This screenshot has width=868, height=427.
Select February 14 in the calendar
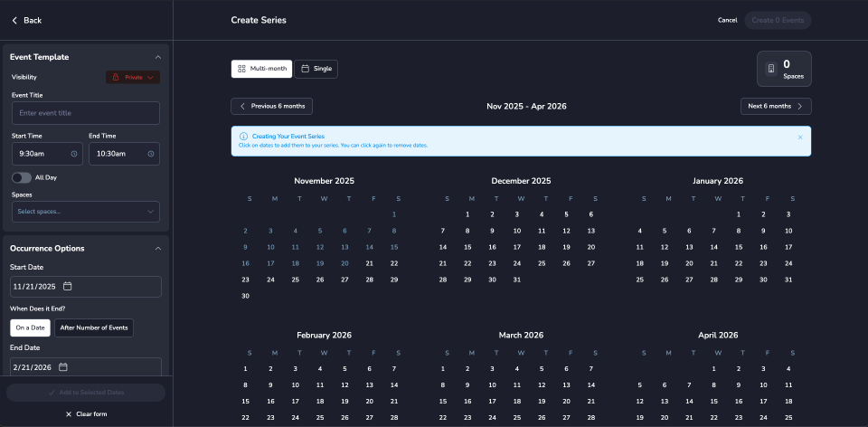(x=394, y=384)
